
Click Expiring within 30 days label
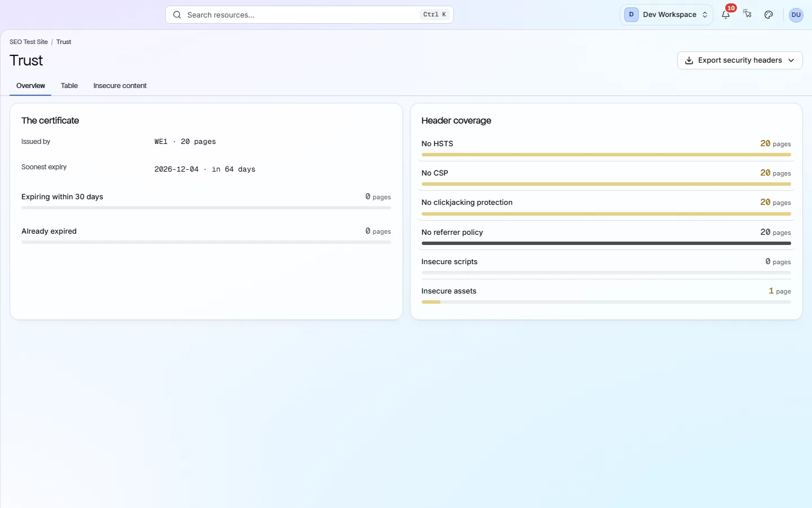point(62,197)
